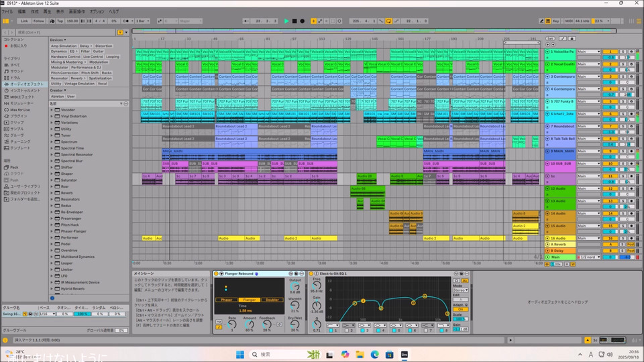
Task: Open the 1 Bar quantization dropdown
Action: (x=142, y=21)
